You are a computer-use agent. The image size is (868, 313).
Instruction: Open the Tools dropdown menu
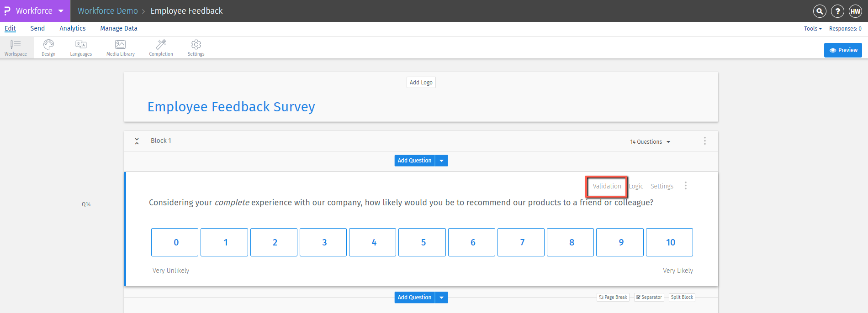[x=813, y=29]
